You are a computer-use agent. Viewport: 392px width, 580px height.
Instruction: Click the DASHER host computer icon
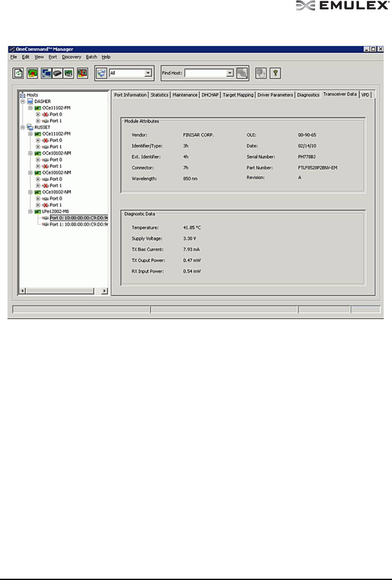coord(30,101)
